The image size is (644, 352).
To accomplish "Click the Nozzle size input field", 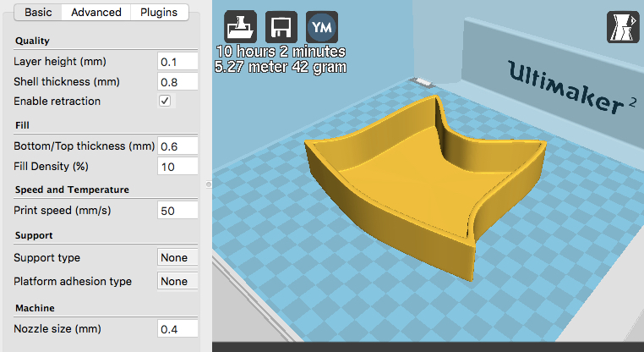I will 177,329.
